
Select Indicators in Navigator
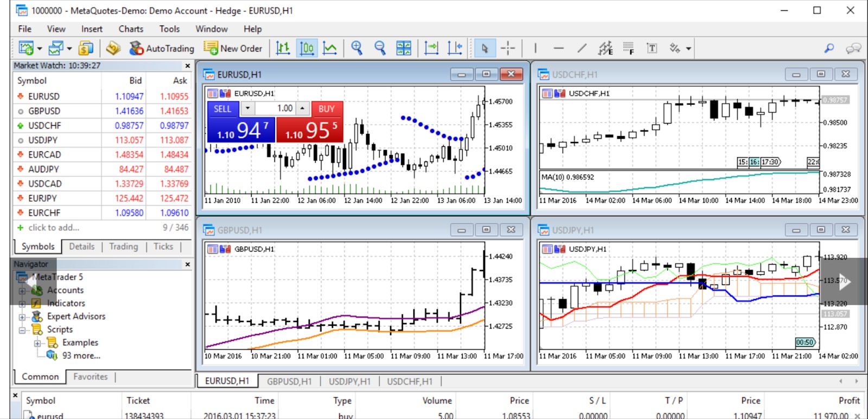(66, 304)
